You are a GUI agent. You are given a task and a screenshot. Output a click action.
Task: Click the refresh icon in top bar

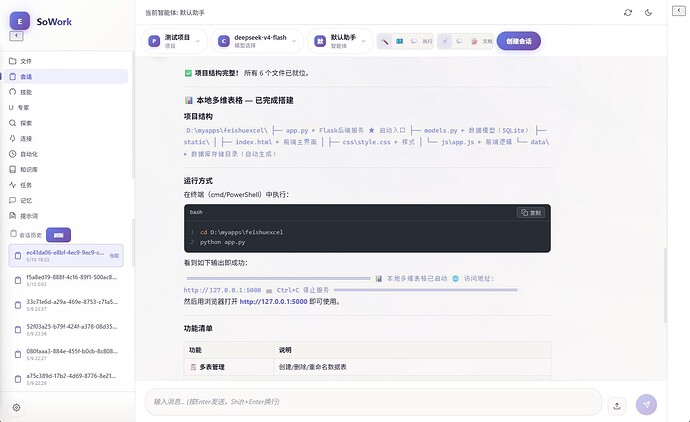point(628,13)
